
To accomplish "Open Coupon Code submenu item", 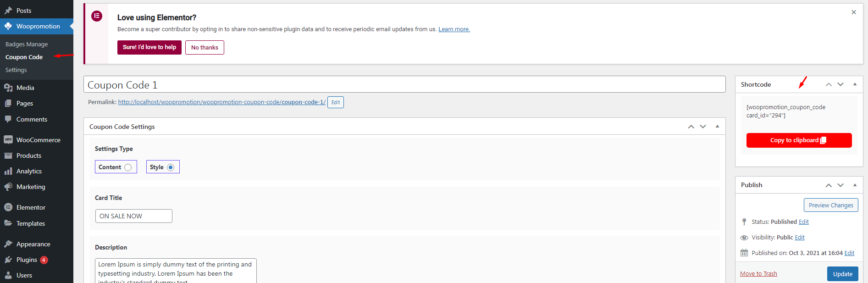I will pyautogui.click(x=24, y=57).
